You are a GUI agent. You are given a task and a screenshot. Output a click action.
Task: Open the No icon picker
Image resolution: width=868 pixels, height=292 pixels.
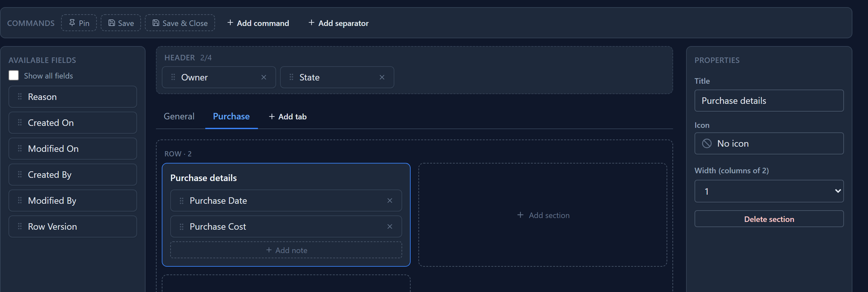(769, 143)
